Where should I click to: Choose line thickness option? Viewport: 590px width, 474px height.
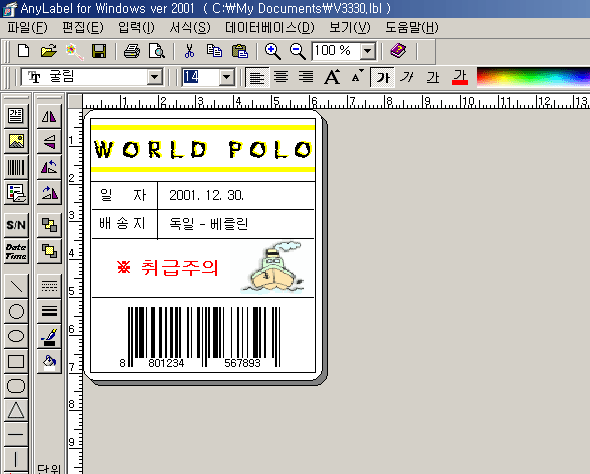tap(49, 311)
